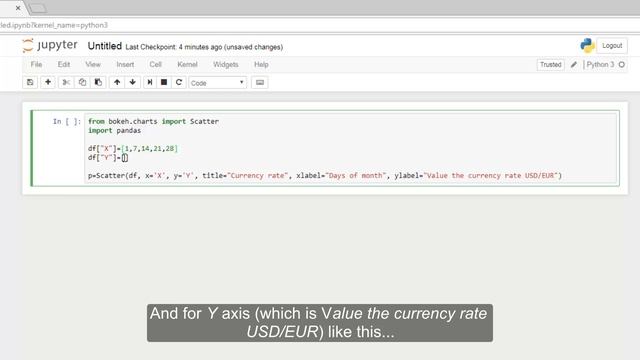Save the notebook with the floppy disk icon
The image size is (640, 360).
pos(30,82)
